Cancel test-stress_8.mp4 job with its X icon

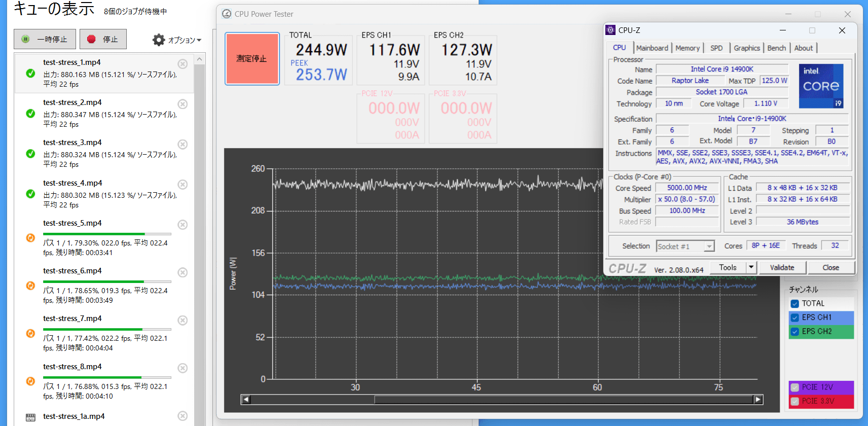pos(183,368)
